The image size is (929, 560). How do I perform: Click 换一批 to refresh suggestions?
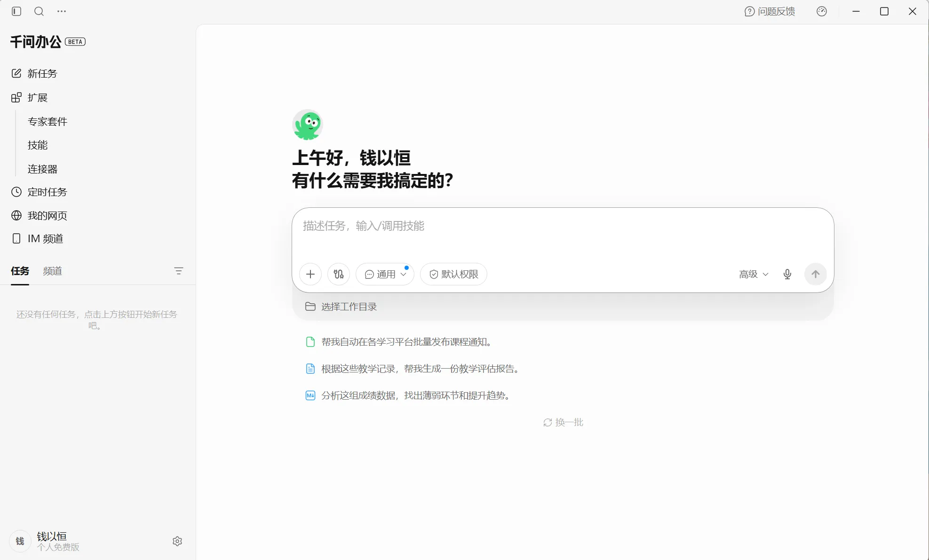563,422
